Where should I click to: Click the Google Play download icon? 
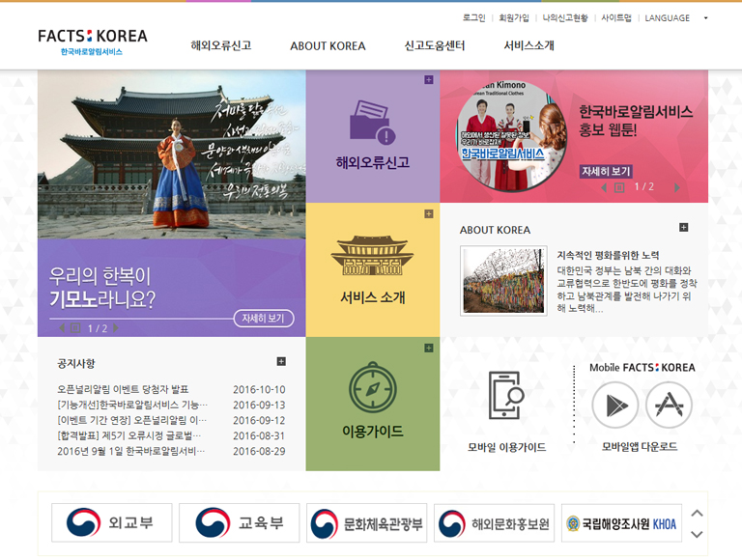point(615,406)
